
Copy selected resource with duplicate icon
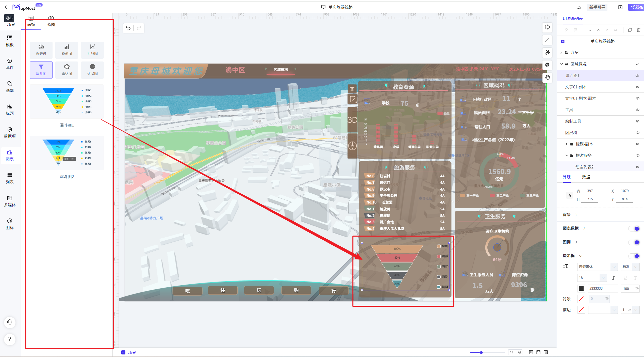pyautogui.click(x=630, y=30)
